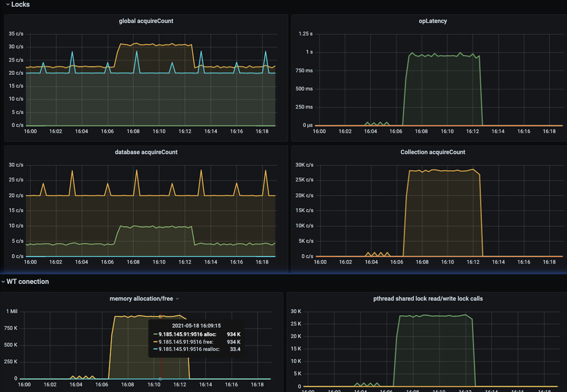Click the database acquireCount panel title
Viewport: 567px width, 392px height.
coord(146,152)
